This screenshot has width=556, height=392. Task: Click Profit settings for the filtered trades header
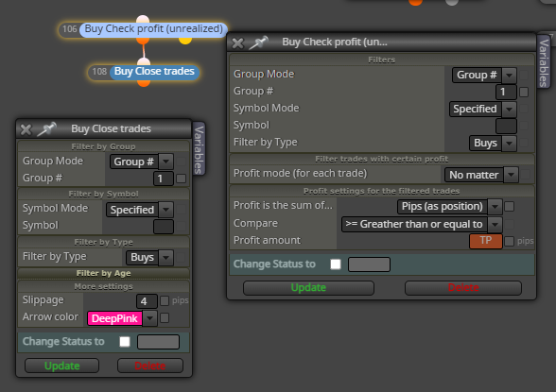click(382, 191)
